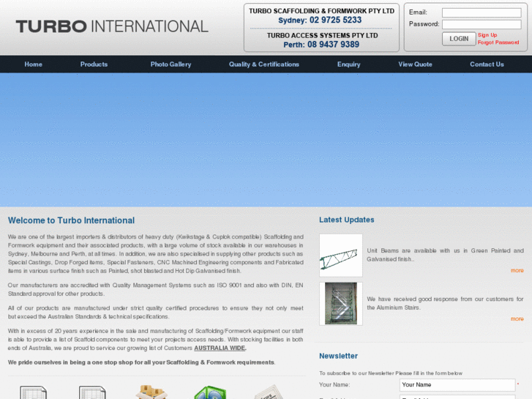Click the Your Name newsletter field
This screenshot has width=532, height=399.
(x=457, y=385)
